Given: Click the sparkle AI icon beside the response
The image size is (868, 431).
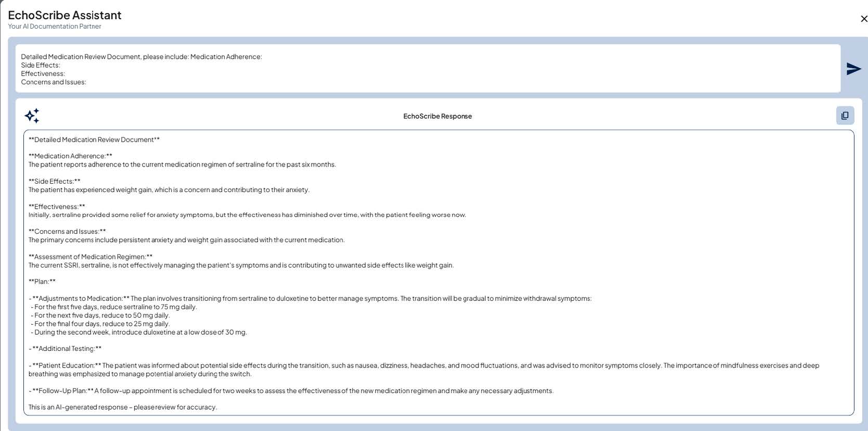Looking at the screenshot, I should (32, 116).
